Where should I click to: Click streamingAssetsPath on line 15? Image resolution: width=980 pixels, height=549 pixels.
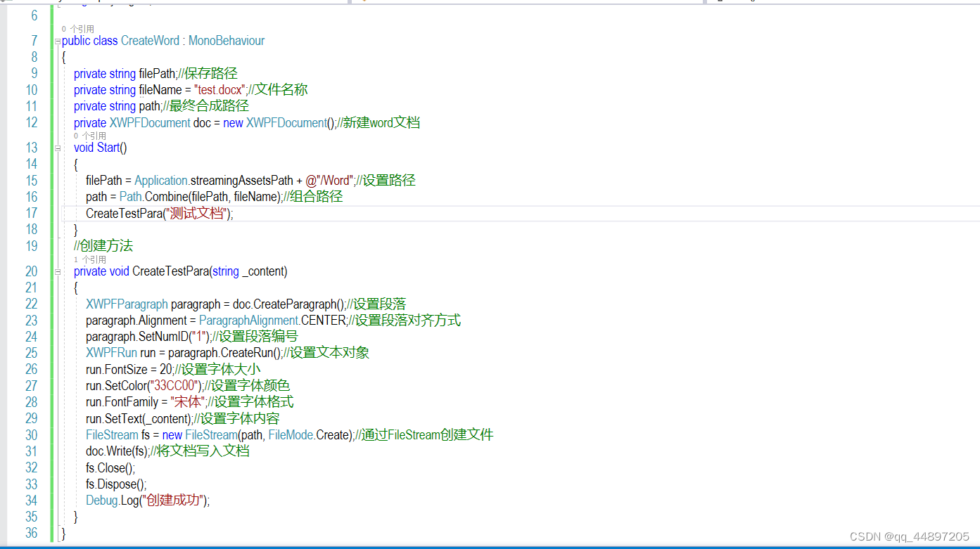(x=243, y=181)
